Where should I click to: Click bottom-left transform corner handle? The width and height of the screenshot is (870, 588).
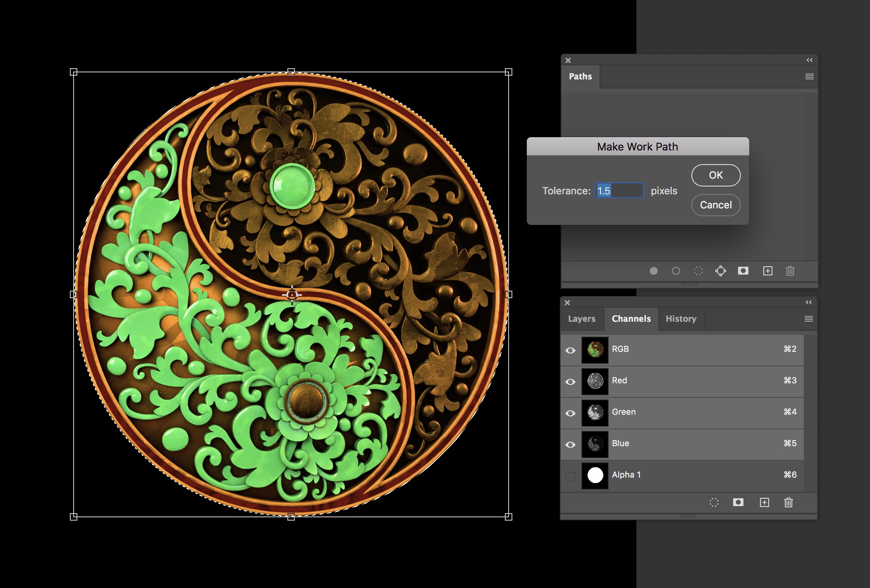74,516
